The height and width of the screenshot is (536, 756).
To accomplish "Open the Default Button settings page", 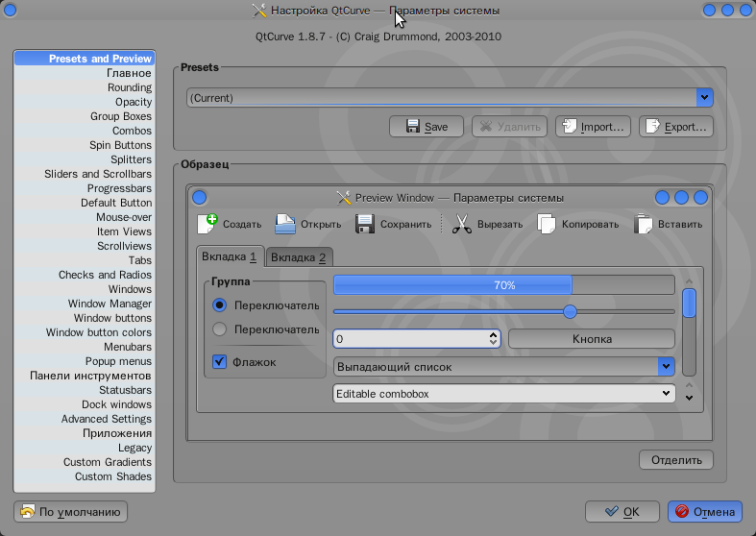I will click(x=85, y=203).
